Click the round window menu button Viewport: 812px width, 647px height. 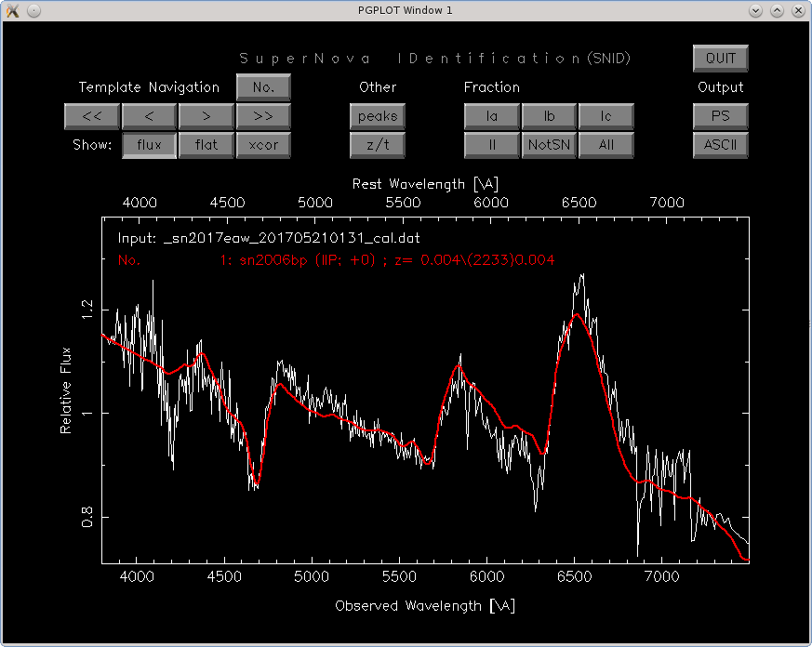(x=33, y=9)
